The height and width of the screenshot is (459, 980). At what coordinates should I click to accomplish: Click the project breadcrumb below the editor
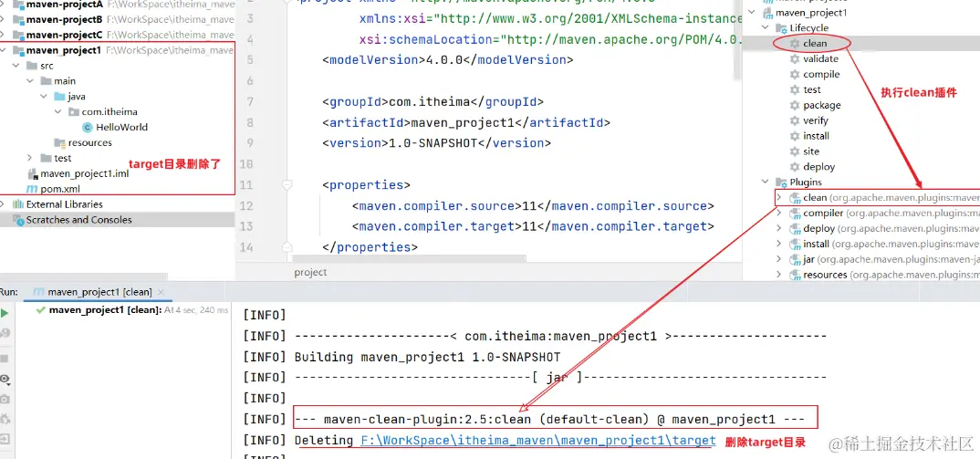pyautogui.click(x=310, y=272)
